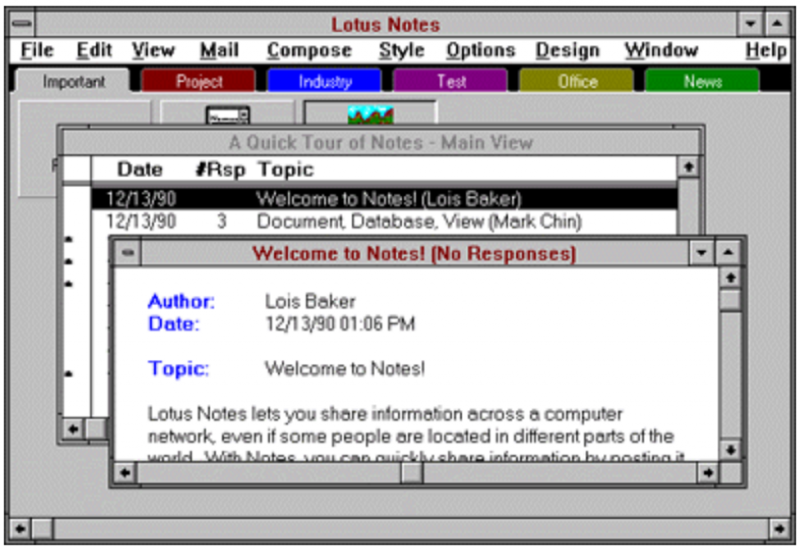The width and height of the screenshot is (800, 551).
Task: Click the horizontal scroll thumb in Welcome window
Action: pos(411,473)
